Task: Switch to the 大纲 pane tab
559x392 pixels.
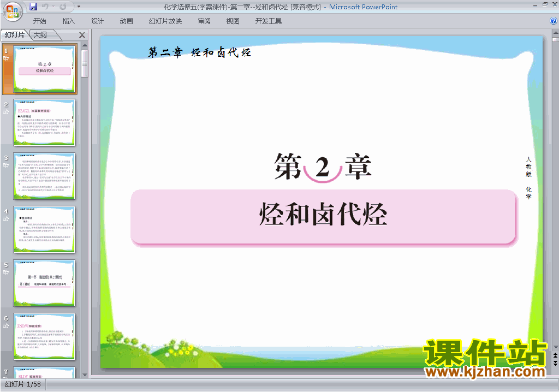Action: [x=40, y=34]
